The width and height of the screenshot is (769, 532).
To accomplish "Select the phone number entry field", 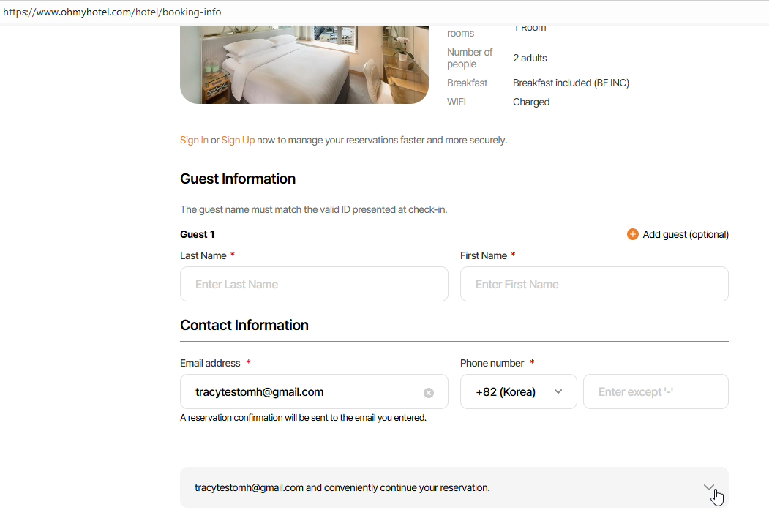I will point(656,392).
